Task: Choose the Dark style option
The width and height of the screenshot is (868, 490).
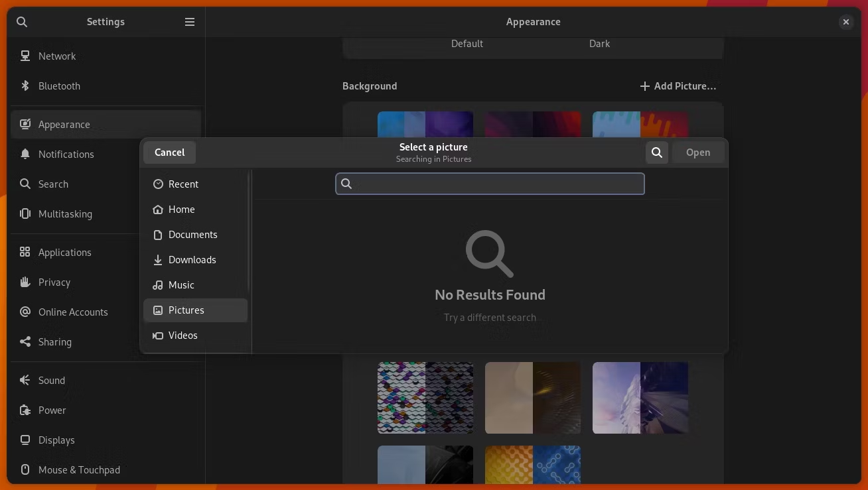Action: 599,44
